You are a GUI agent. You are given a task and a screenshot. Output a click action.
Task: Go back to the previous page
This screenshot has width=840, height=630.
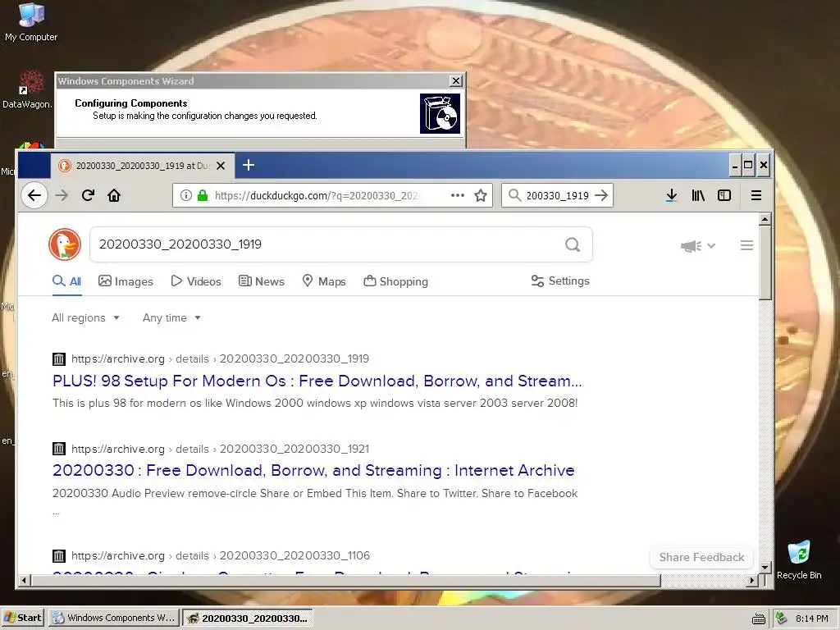tap(34, 195)
